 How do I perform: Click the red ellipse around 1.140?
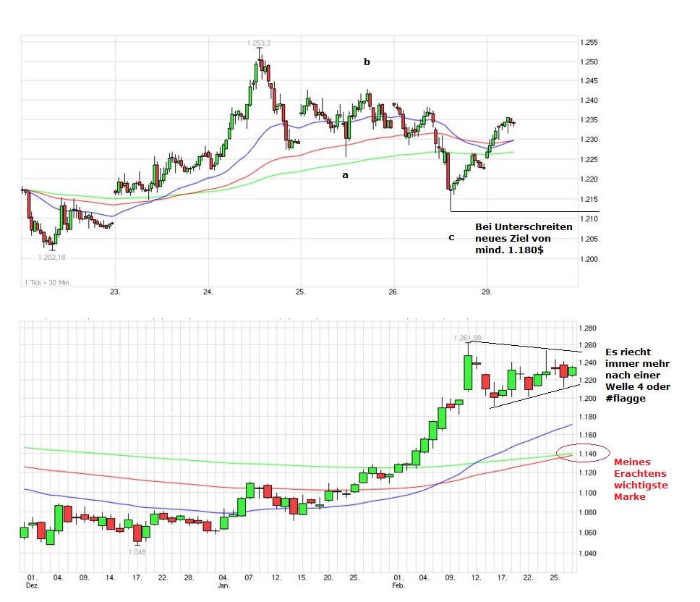[583, 454]
